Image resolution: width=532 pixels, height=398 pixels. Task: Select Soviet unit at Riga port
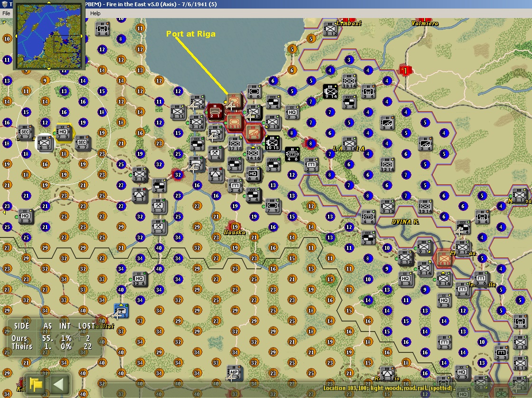point(234,101)
